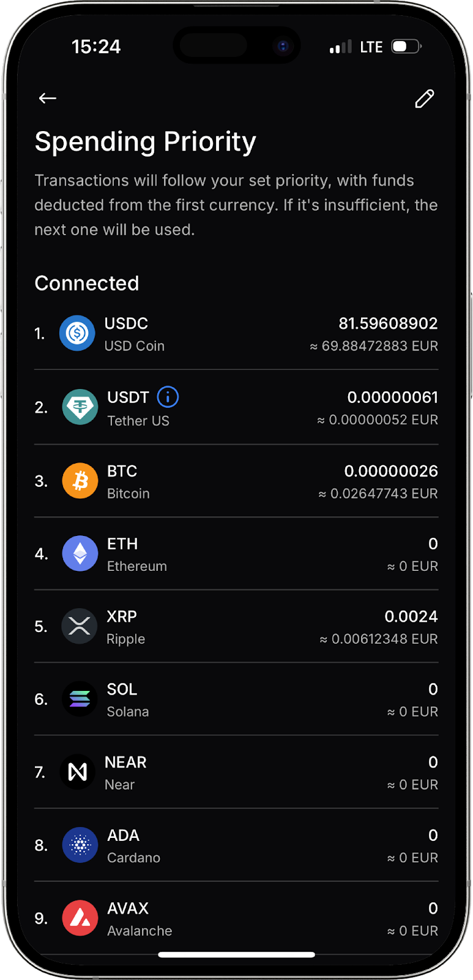Tap the home indicator bar
This screenshot has width=473, height=980.
[236, 954]
